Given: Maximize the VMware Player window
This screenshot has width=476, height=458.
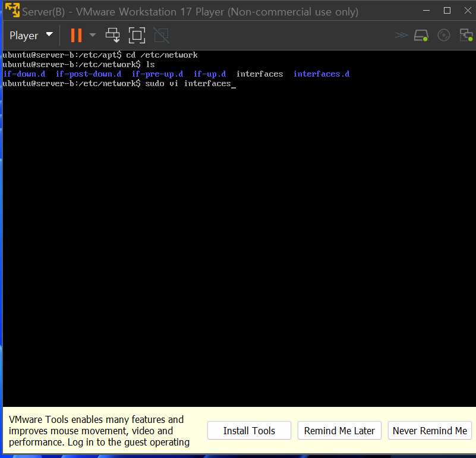Looking at the screenshot, I should click(x=447, y=11).
